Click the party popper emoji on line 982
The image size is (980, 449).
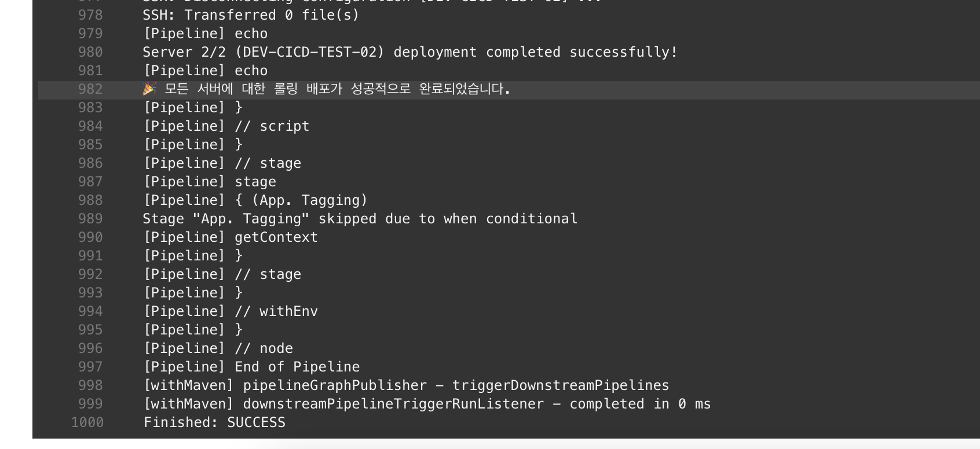tap(150, 89)
